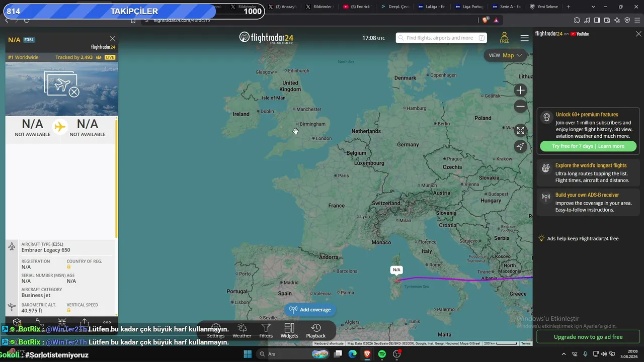
Task: Open Brave Wallet icon
Action: tap(607, 20)
